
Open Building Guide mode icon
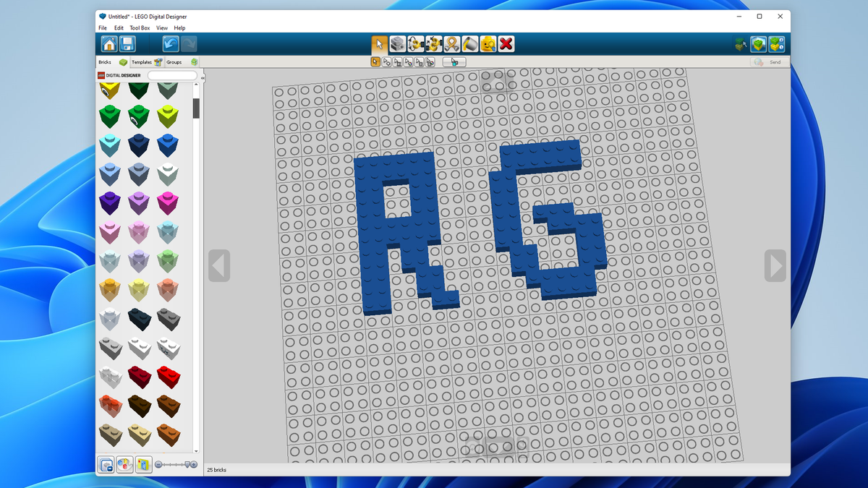[776, 44]
